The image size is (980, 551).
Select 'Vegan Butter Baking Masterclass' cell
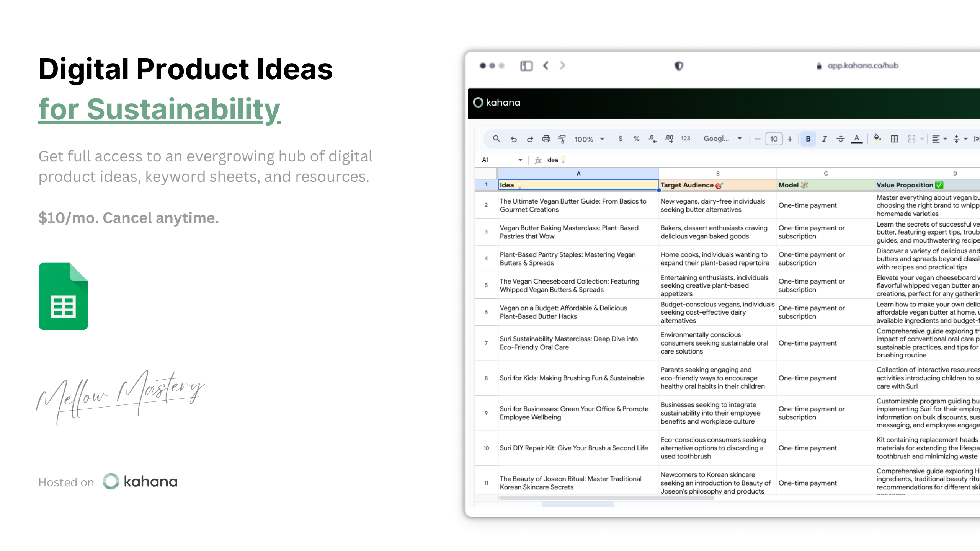578,232
